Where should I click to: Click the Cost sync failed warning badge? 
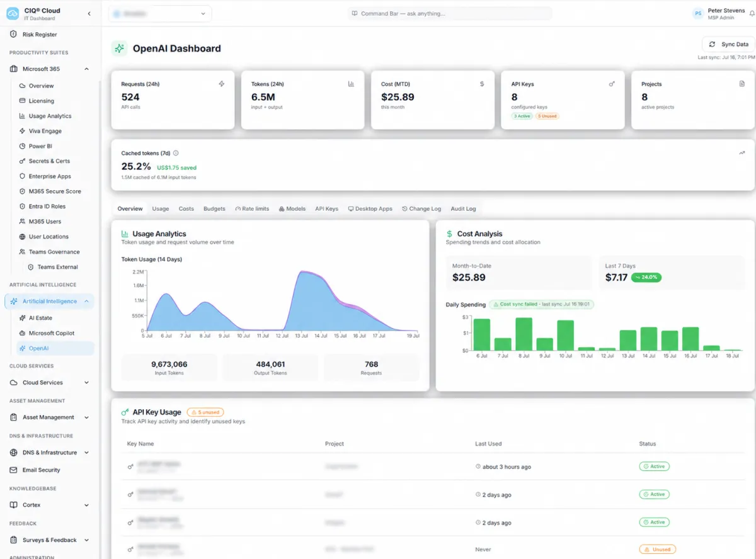(542, 304)
